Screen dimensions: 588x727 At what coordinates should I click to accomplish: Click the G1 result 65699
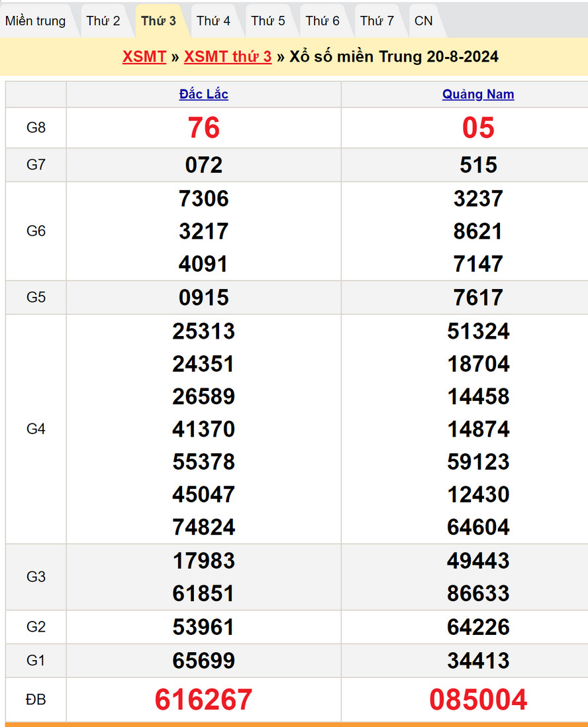tap(203, 661)
